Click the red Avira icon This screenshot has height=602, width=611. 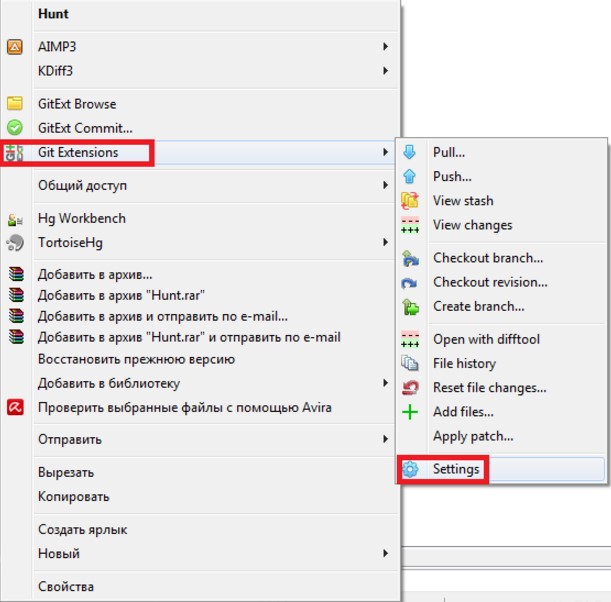pos(15,407)
